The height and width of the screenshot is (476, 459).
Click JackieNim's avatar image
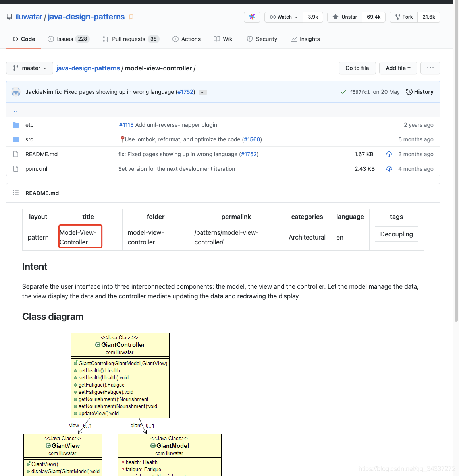[x=16, y=92]
